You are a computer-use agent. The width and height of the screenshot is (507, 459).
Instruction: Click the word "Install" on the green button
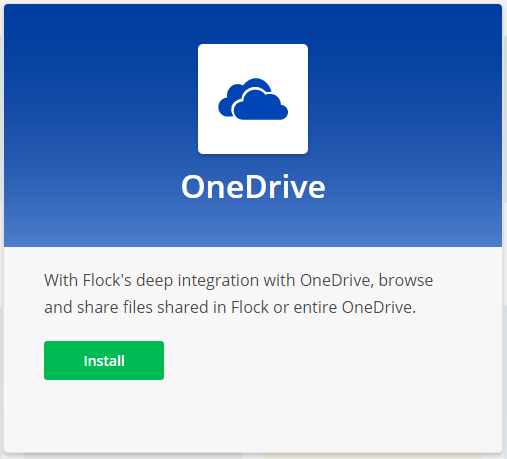click(x=104, y=361)
